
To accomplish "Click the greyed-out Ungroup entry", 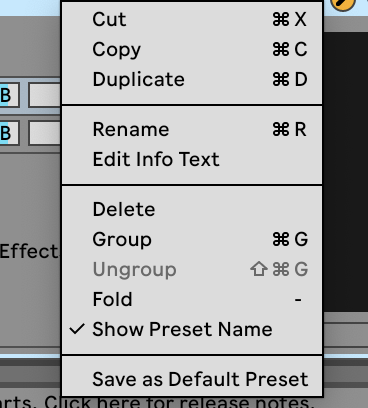I will pyautogui.click(x=192, y=269).
